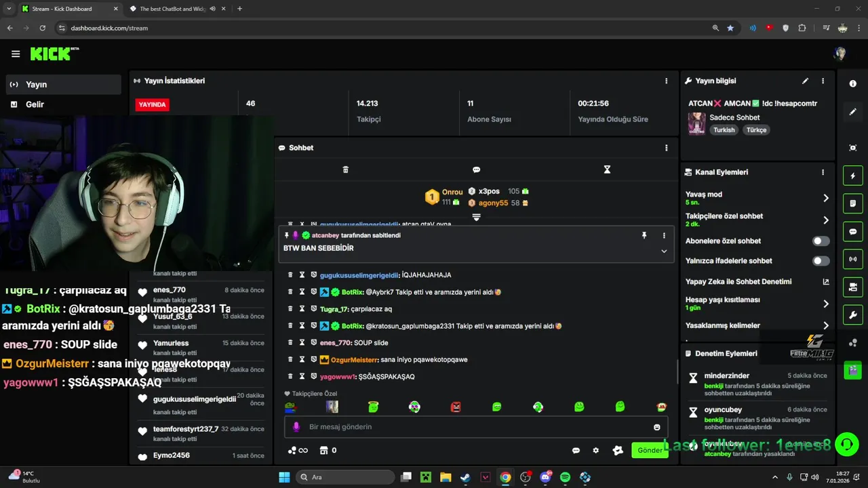Viewport: 868px width, 488px height.
Task: Expand Hesap yaşı kısıtlaması chevron
Action: 825,304
